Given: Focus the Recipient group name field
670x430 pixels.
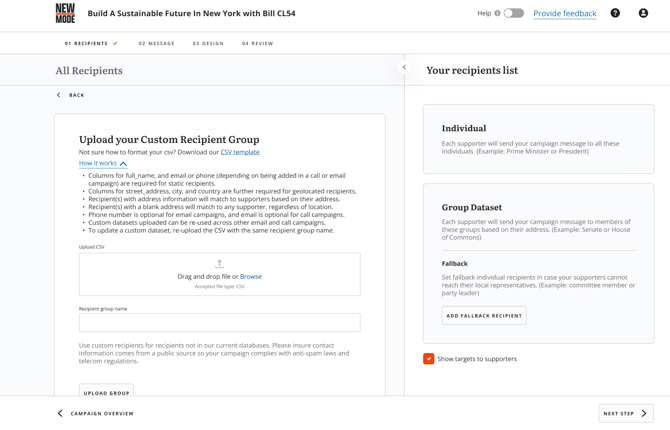Looking at the screenshot, I should pos(219,323).
